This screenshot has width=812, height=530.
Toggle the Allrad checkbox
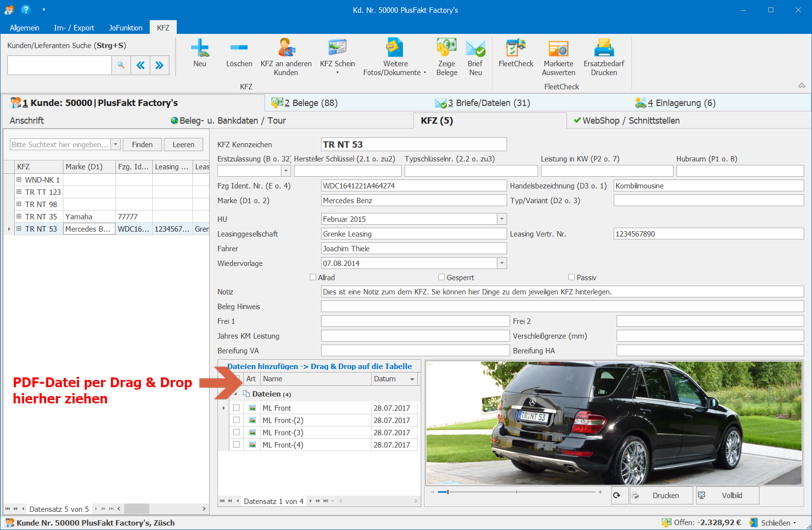(x=313, y=277)
